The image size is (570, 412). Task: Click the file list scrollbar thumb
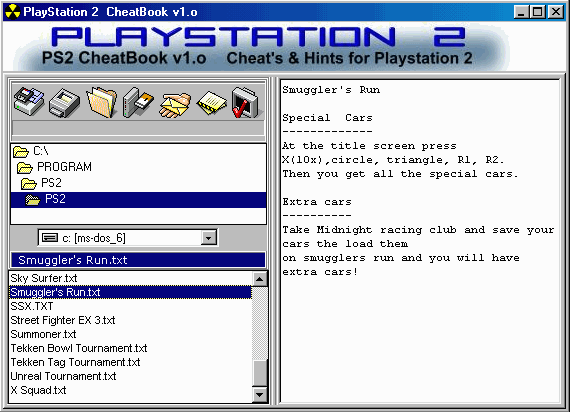coord(260,373)
